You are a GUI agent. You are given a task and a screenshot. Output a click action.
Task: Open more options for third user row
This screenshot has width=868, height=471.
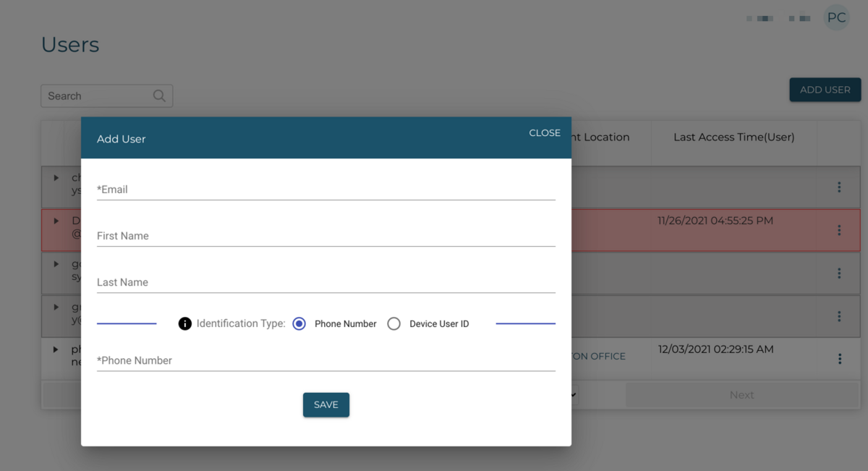click(x=839, y=273)
